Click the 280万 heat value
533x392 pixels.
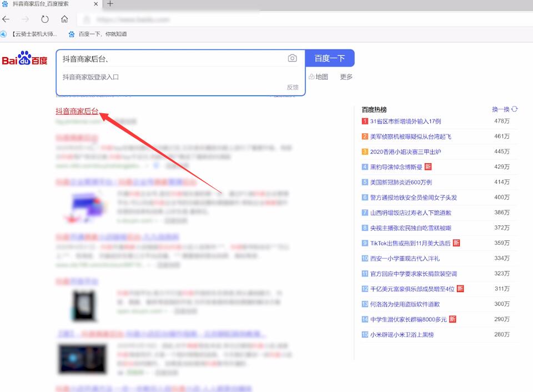point(502,334)
